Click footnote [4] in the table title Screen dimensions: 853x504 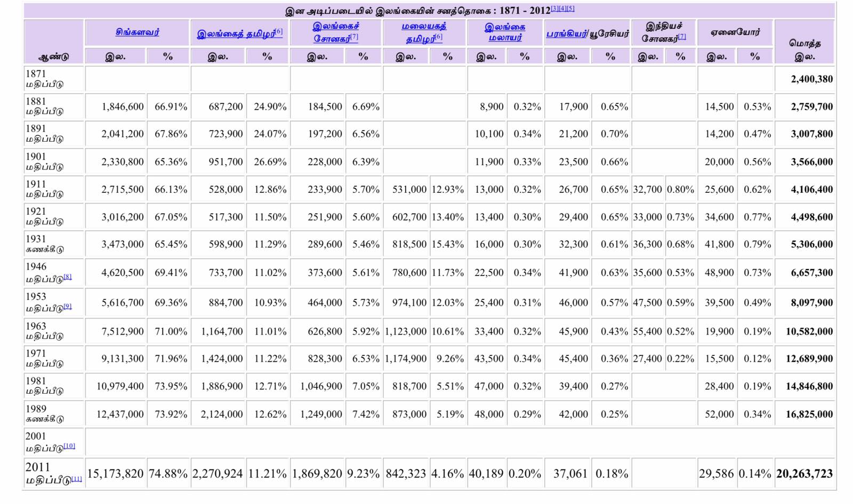[x=562, y=9]
